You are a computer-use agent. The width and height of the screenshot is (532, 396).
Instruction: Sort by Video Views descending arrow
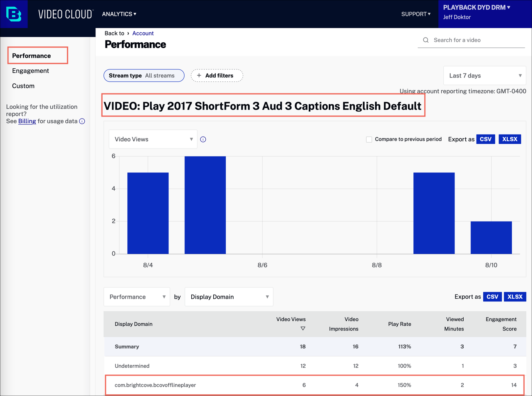(x=303, y=329)
